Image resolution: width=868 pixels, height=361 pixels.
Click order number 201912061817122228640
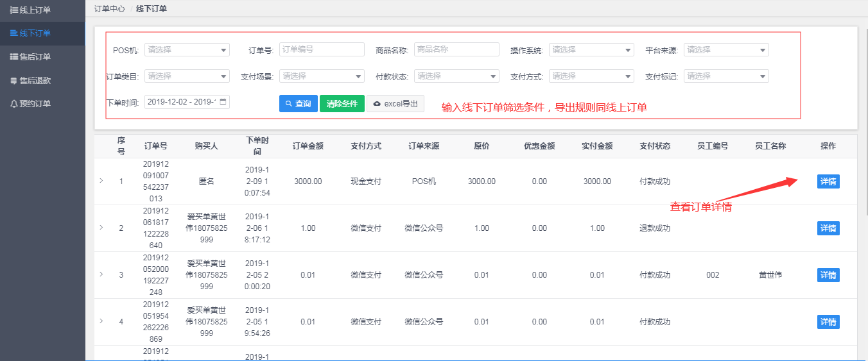pos(156,228)
